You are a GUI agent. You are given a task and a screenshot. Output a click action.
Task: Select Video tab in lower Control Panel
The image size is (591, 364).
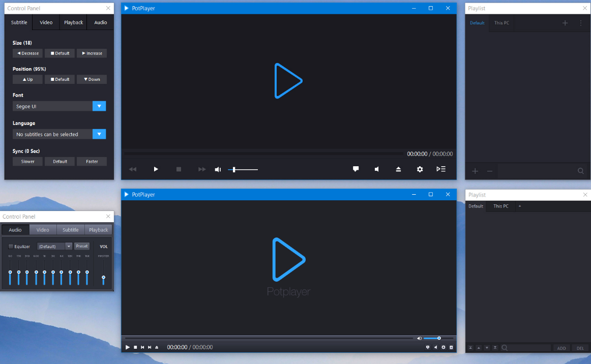pyautogui.click(x=43, y=230)
